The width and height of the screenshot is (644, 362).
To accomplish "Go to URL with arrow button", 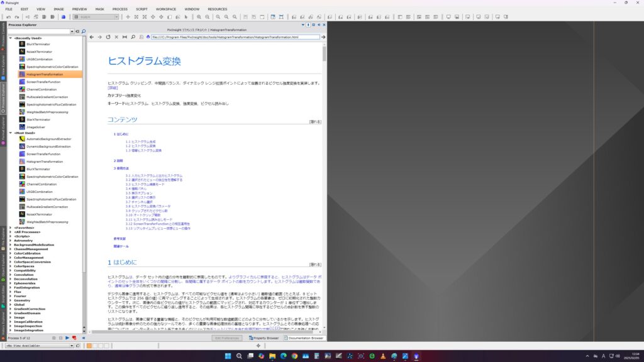I will (x=323, y=37).
